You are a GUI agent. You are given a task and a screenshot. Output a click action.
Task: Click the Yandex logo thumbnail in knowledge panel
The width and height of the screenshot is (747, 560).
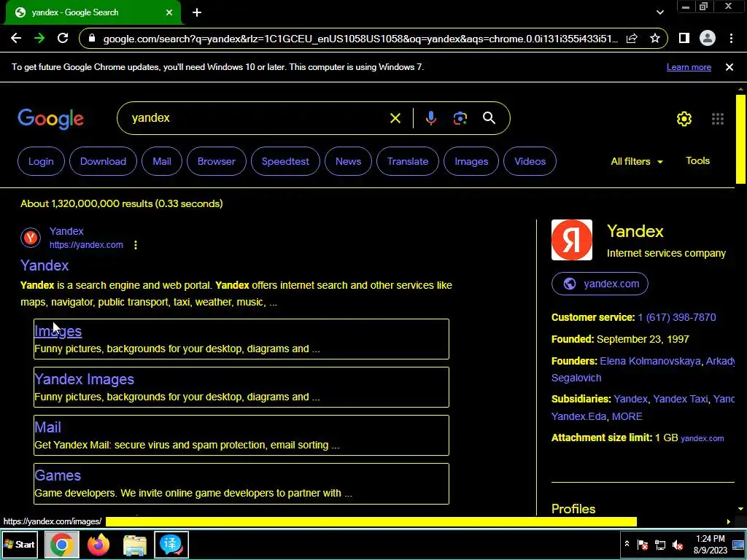click(572, 240)
